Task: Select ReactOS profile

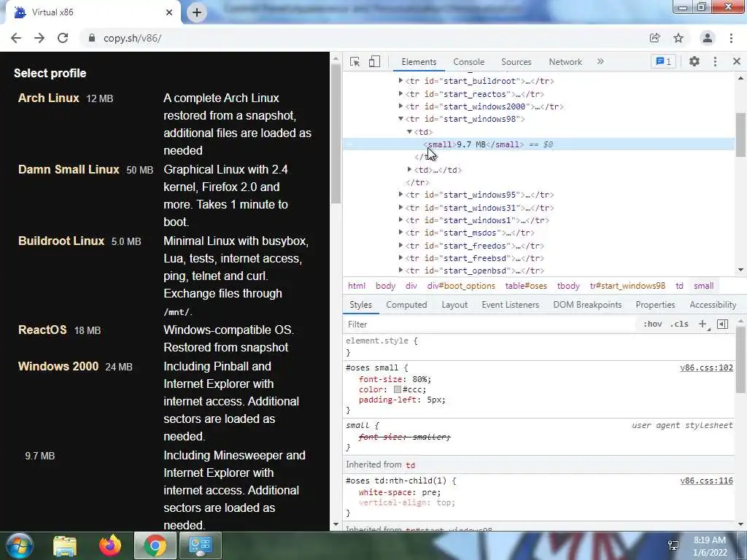Action: click(42, 330)
